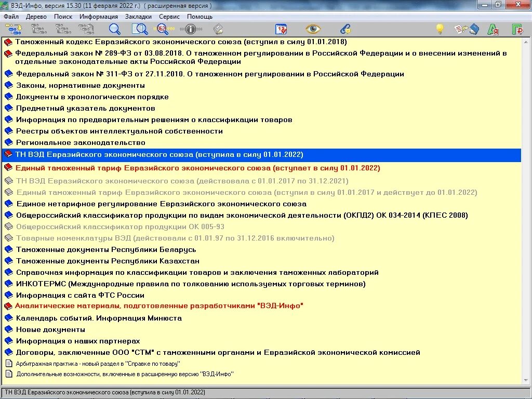The width and height of the screenshot is (532, 399).
Task: Click document icon beside Арбитражная практика
Action: point(9,363)
